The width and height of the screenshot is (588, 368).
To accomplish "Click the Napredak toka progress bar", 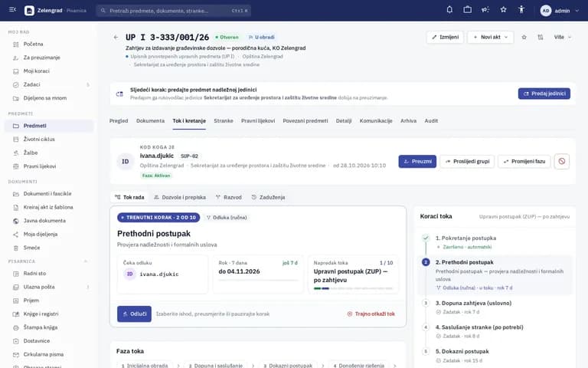I will click(x=353, y=288).
